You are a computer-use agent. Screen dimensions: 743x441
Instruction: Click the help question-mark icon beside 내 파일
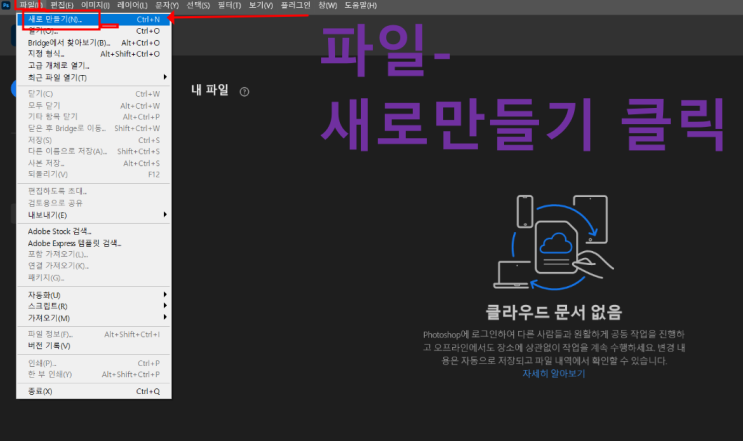coord(244,92)
